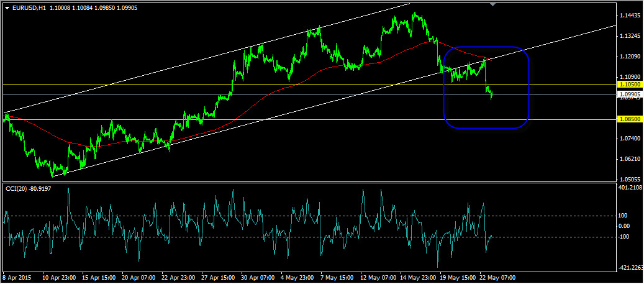Screen dimensions: 644x284
Task: Select the red moving average line
Action: (247, 113)
